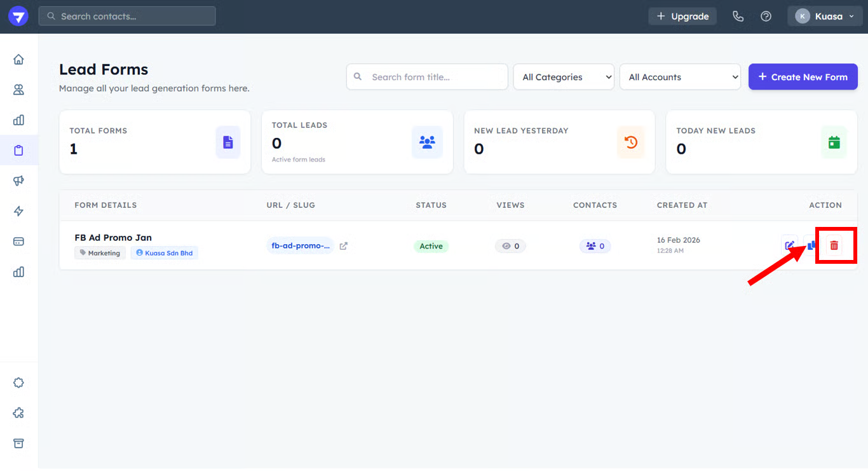868x471 pixels.
Task: Click the lightning bolt automation icon
Action: [18, 212]
